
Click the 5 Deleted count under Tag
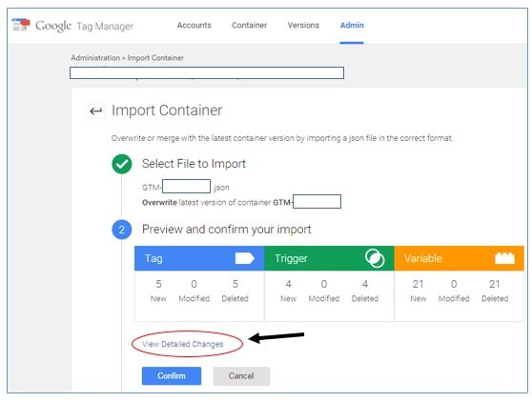(235, 291)
